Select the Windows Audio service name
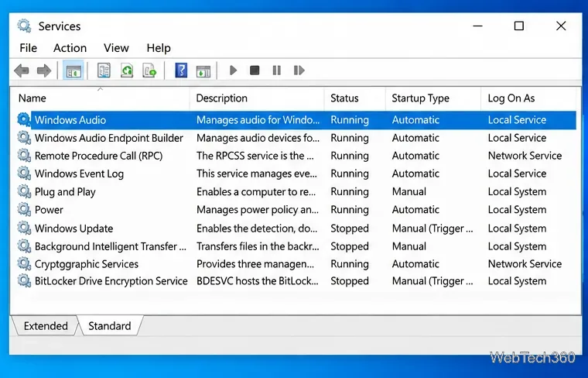Screen dimensions: 588x378 70,120
